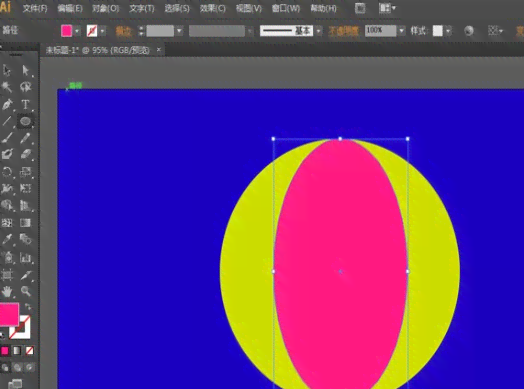Select the Line Segment tool
Viewport: 524px width, 389px height.
7,121
